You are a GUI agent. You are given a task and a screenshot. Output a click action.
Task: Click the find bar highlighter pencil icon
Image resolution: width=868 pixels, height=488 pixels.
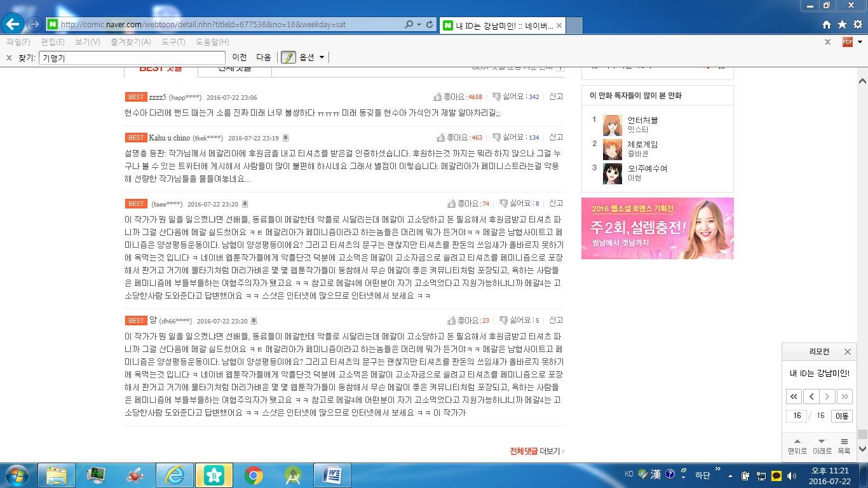coord(288,57)
